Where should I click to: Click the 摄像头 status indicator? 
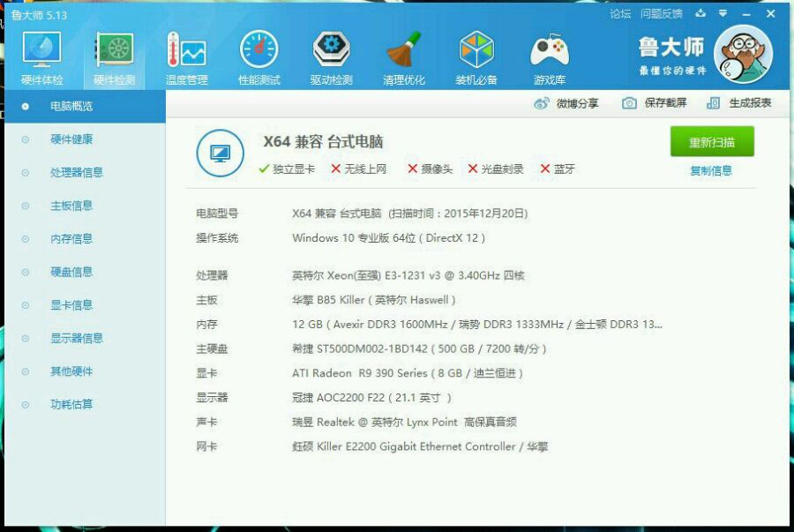coord(430,169)
